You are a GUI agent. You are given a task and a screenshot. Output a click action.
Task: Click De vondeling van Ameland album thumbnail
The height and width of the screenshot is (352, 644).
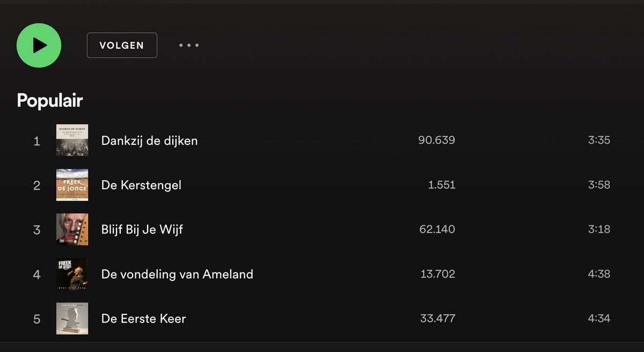(72, 274)
